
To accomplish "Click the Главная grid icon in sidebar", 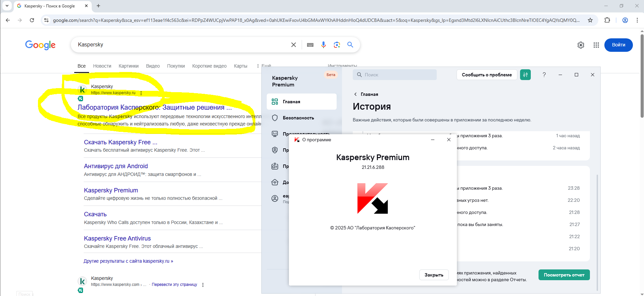I will tap(275, 102).
